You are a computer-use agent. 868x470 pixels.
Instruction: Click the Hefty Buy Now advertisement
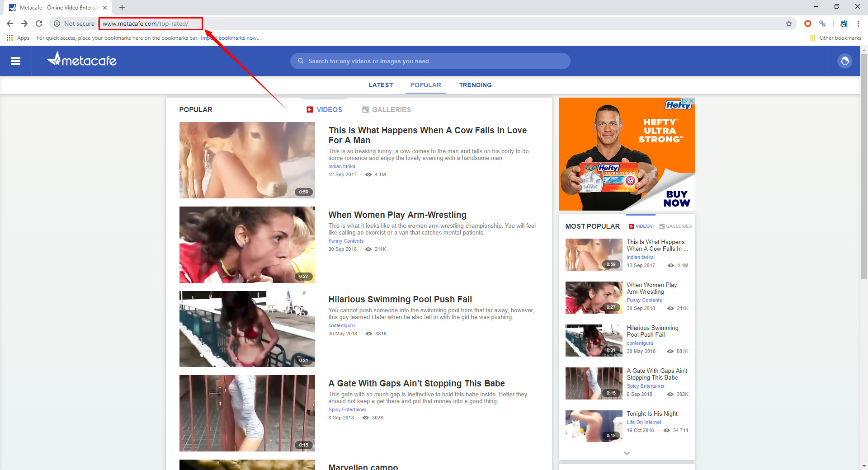(x=627, y=154)
